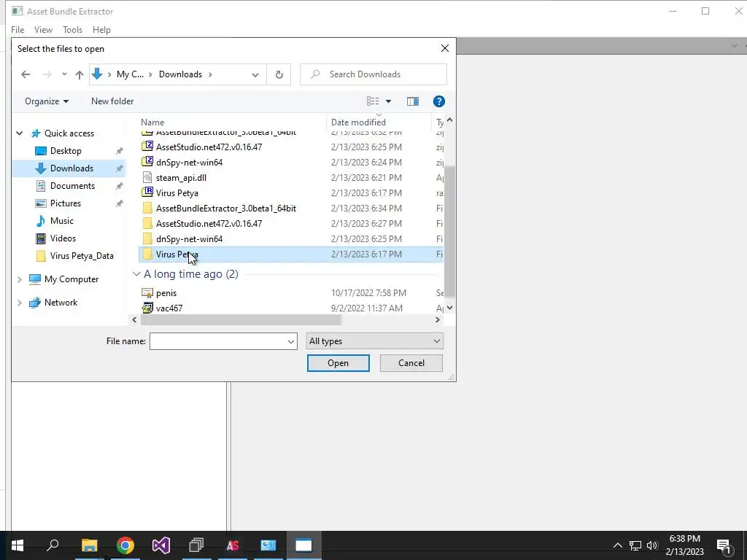Close the file open dialog
The height and width of the screenshot is (560, 747).
pyautogui.click(x=445, y=48)
